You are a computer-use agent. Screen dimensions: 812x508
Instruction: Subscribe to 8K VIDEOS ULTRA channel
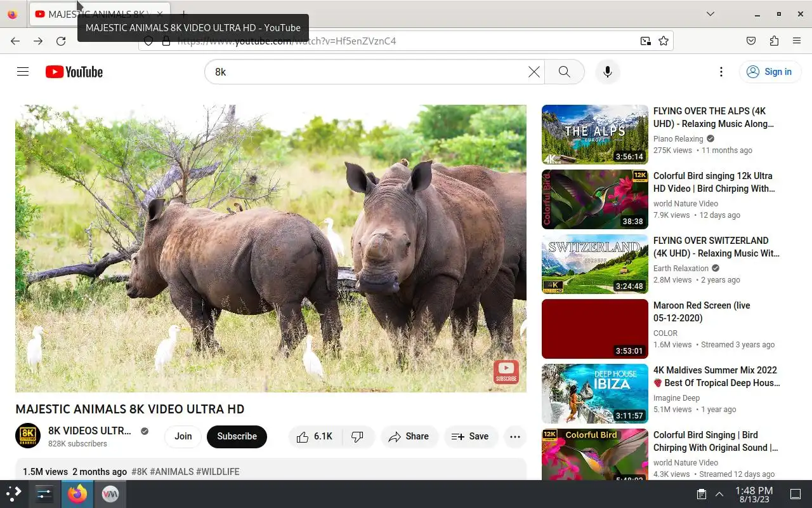click(237, 436)
